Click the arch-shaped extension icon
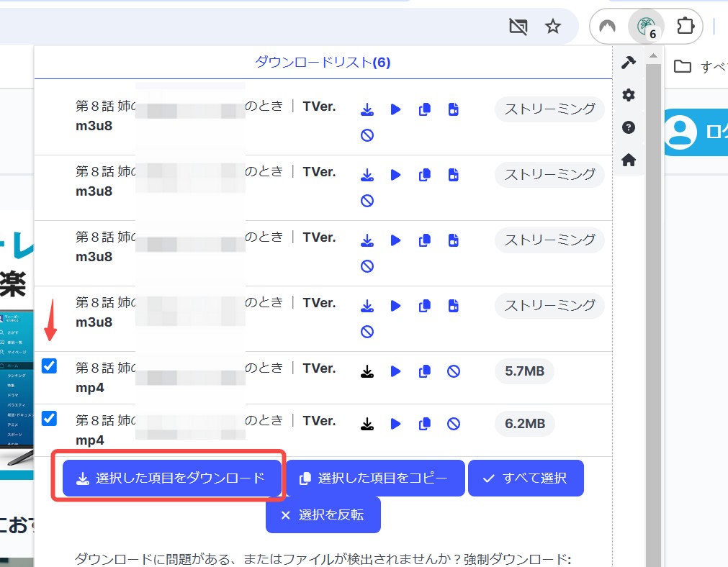This screenshot has height=567, width=728. [607, 27]
